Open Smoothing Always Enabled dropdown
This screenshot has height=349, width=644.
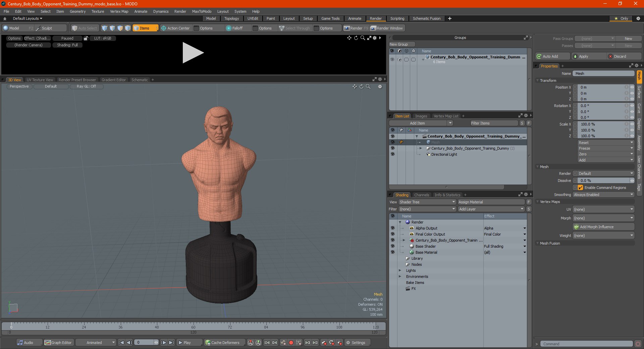coord(603,195)
